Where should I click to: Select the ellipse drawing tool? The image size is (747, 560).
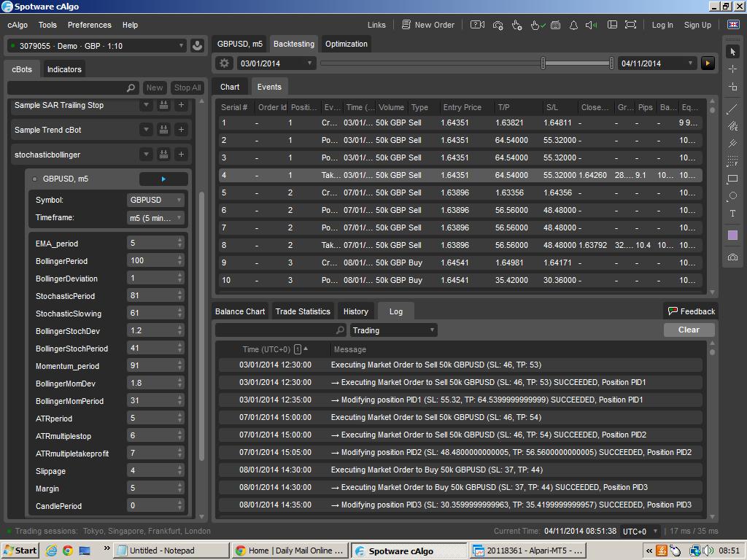[x=732, y=195]
